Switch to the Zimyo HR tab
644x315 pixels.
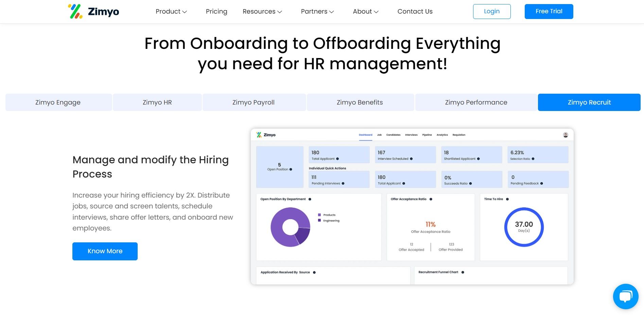[x=157, y=103]
